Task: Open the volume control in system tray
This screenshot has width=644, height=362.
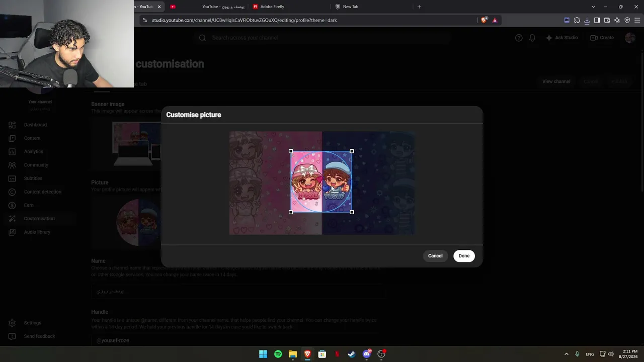Action: 611,354
